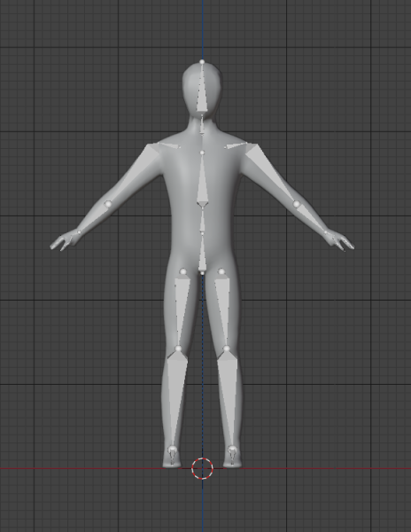Select shoulder bone on screen-right side
Viewport: 411px width, 532px height.
(236, 145)
